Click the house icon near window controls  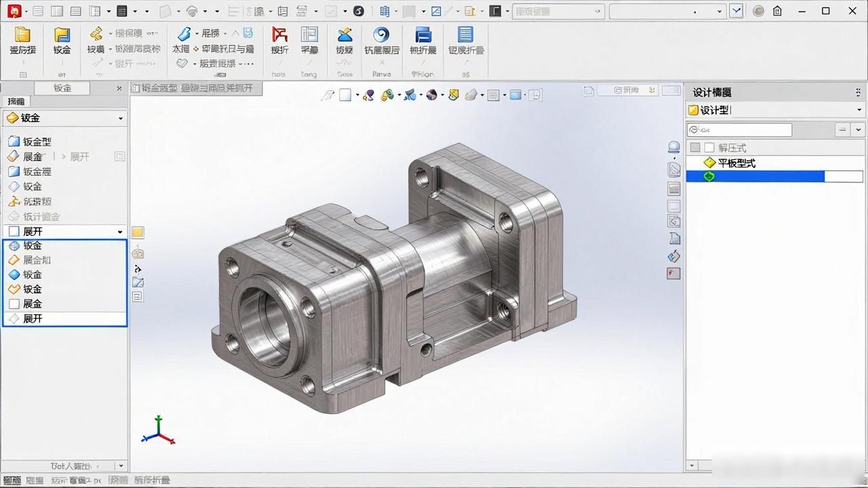777,11
